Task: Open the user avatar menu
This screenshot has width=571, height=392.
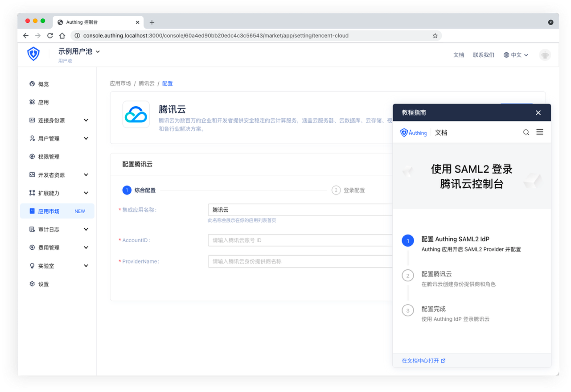Action: click(x=545, y=55)
